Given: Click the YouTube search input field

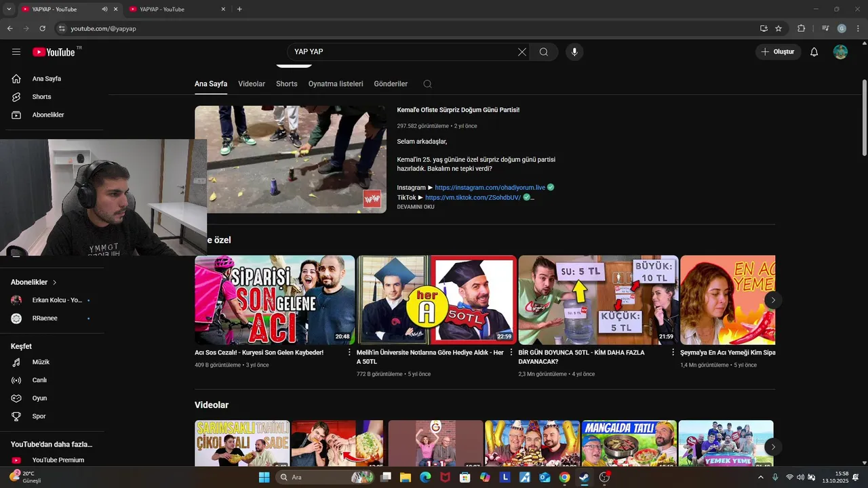Looking at the screenshot, I should 403,52.
